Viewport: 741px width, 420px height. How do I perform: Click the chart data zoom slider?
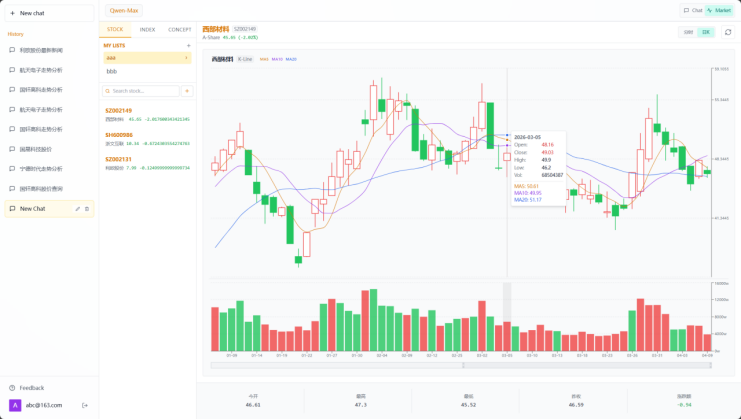pyautogui.click(x=461, y=365)
